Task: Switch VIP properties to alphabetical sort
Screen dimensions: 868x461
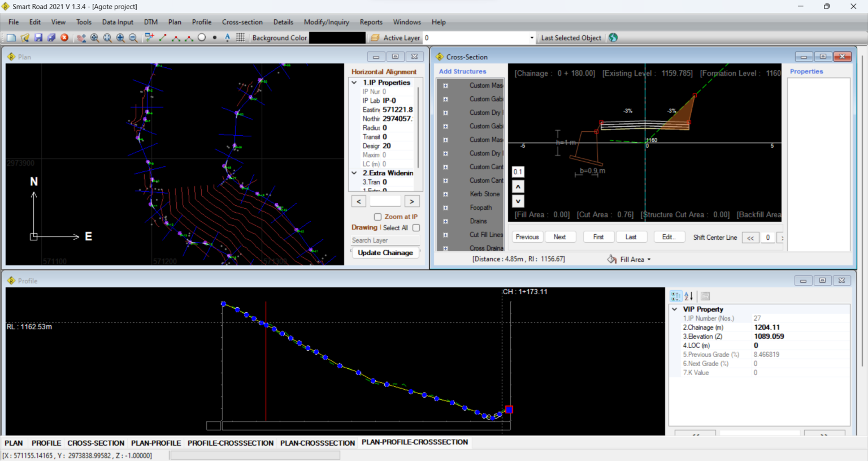Action: [689, 296]
